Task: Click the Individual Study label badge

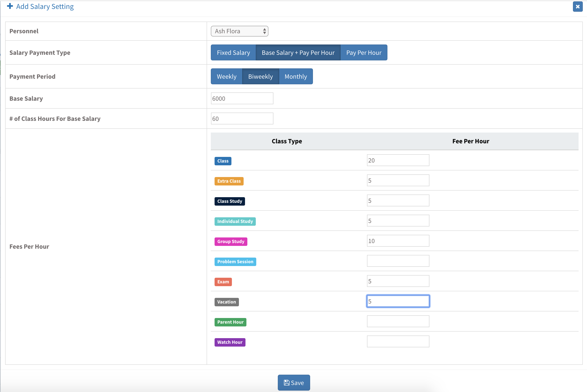Action: pos(235,222)
